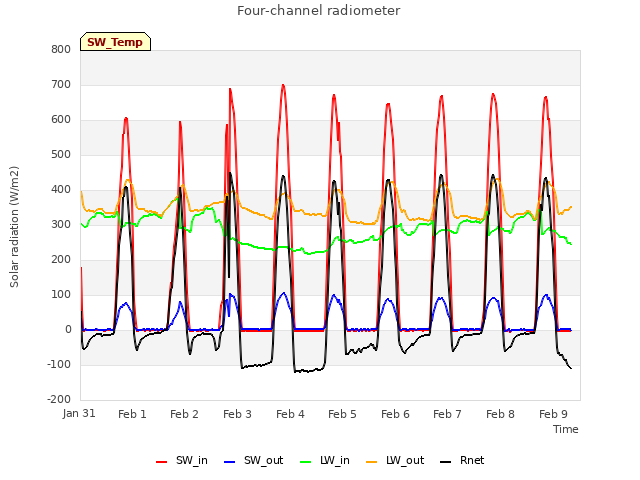Click the Solar radiation (W/m2) axis label
Viewport: 640px width, 480px height.
click(x=14, y=227)
